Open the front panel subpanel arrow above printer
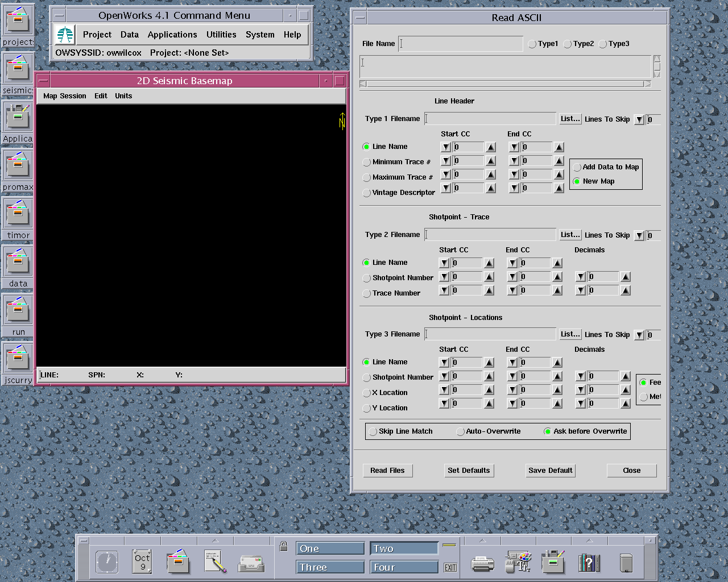Screen dimensions: 728x582 (482, 540)
